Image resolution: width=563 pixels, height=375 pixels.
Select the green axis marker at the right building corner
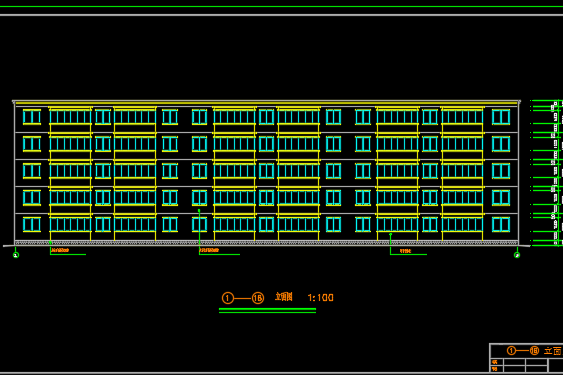coord(517,255)
